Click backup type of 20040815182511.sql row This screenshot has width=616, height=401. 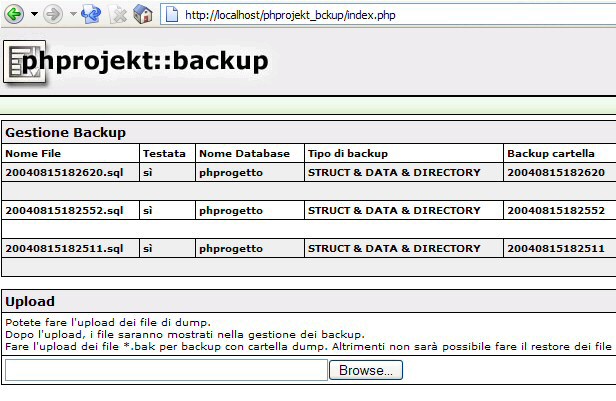coord(394,249)
